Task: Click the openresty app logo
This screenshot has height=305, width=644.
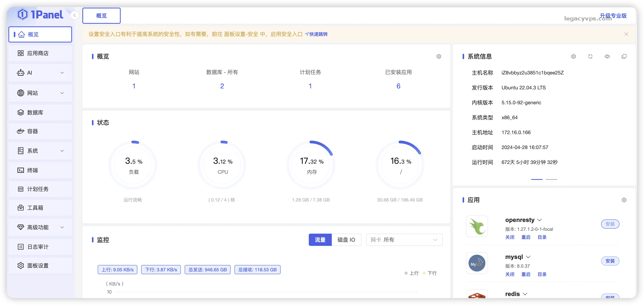Action: coord(477,226)
